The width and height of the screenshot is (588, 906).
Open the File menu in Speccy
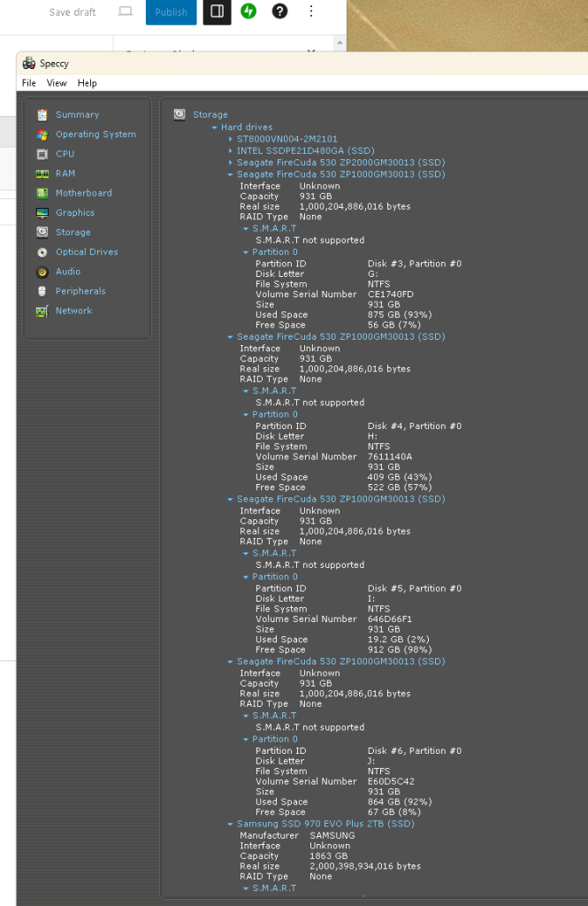[29, 83]
